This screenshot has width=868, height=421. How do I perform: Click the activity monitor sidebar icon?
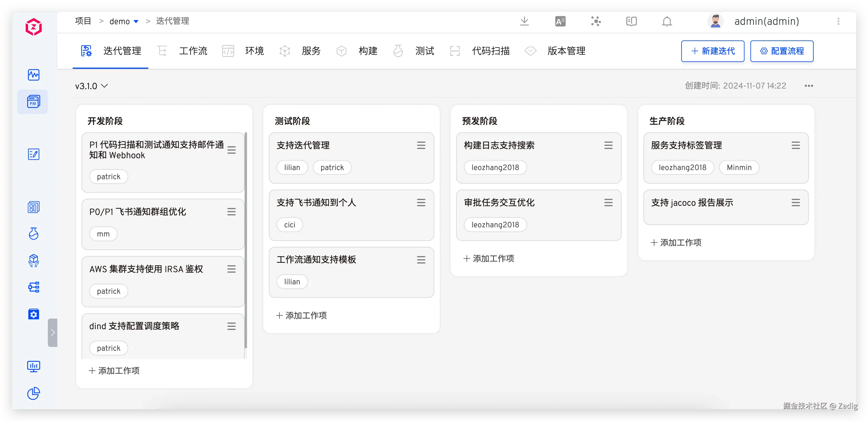[x=33, y=75]
